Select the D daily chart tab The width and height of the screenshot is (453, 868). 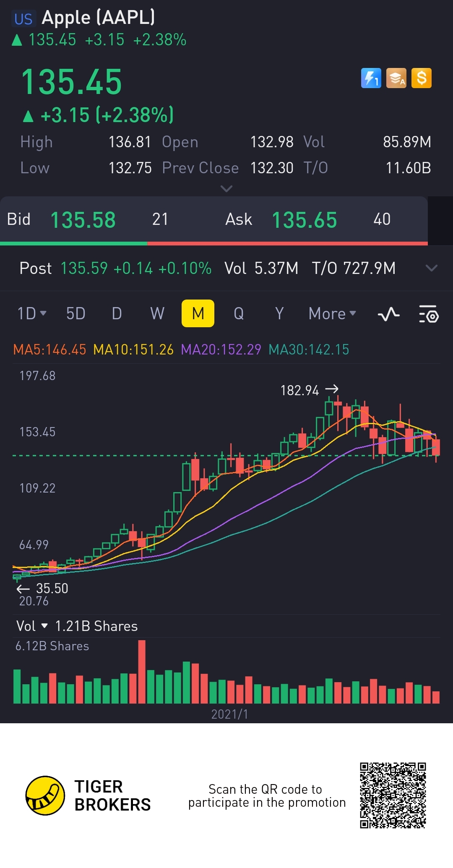tap(117, 313)
